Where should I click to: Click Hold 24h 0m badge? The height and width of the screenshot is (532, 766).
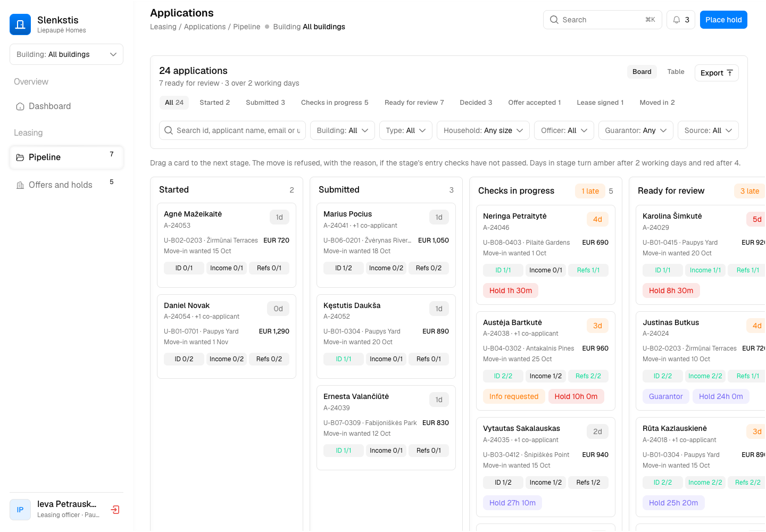721,396
